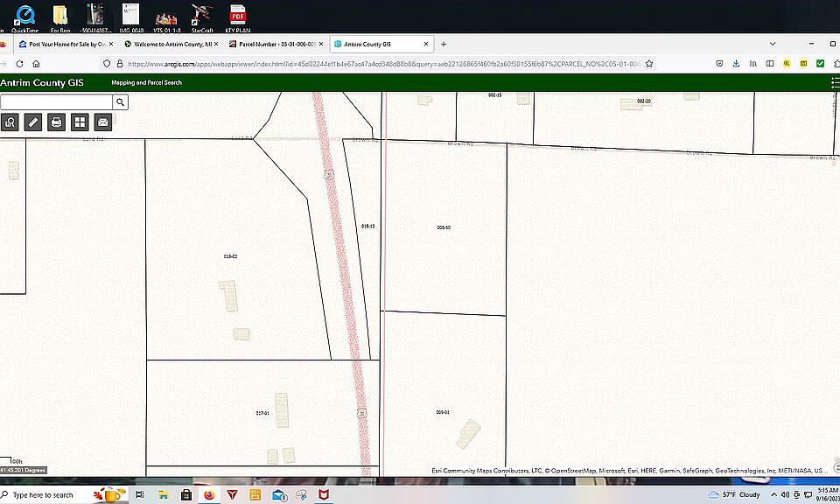The width and height of the screenshot is (840, 504).
Task: Open Firefox from the Windows taskbar
Action: (209, 495)
